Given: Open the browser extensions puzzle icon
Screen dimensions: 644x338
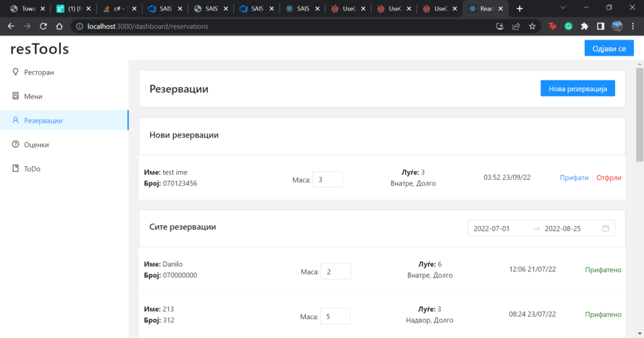Looking at the screenshot, I should coord(584,26).
